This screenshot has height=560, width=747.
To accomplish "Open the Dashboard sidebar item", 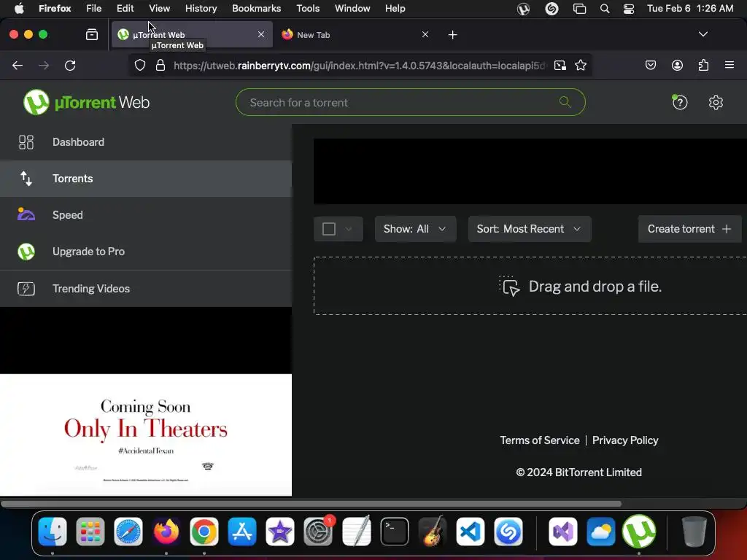I will point(146,142).
